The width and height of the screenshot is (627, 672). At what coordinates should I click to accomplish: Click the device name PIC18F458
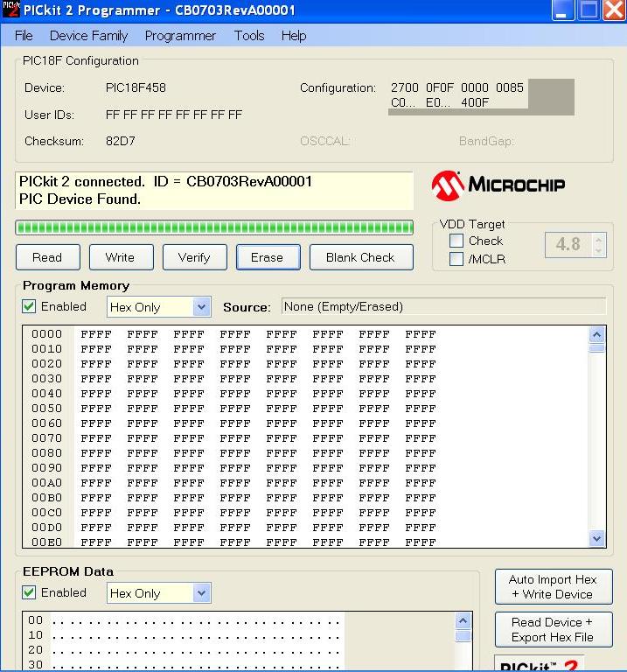click(x=136, y=87)
